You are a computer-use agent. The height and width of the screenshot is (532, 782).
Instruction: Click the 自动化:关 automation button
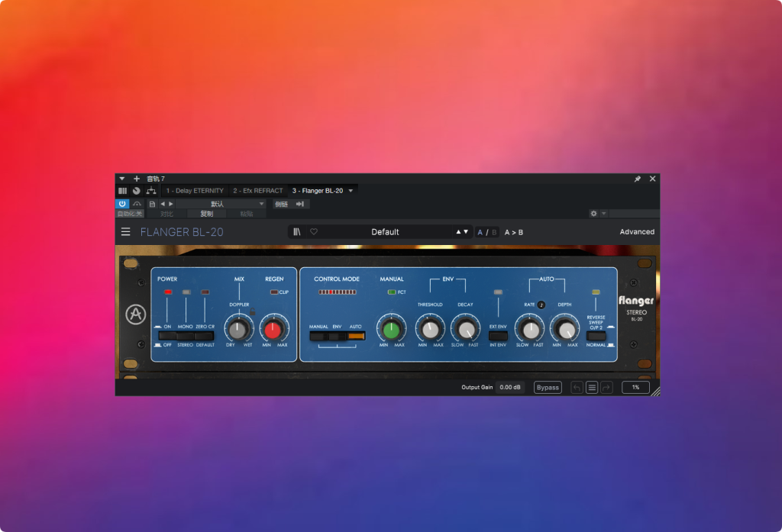click(x=130, y=214)
